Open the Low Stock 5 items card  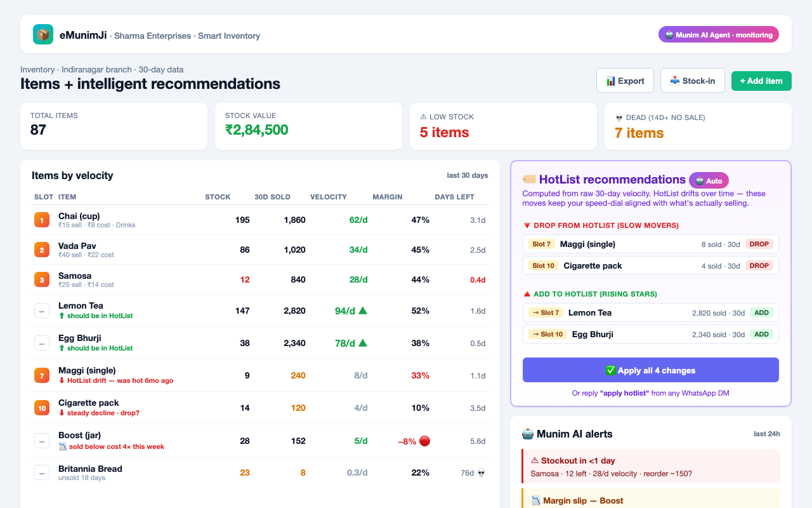pyautogui.click(x=503, y=126)
